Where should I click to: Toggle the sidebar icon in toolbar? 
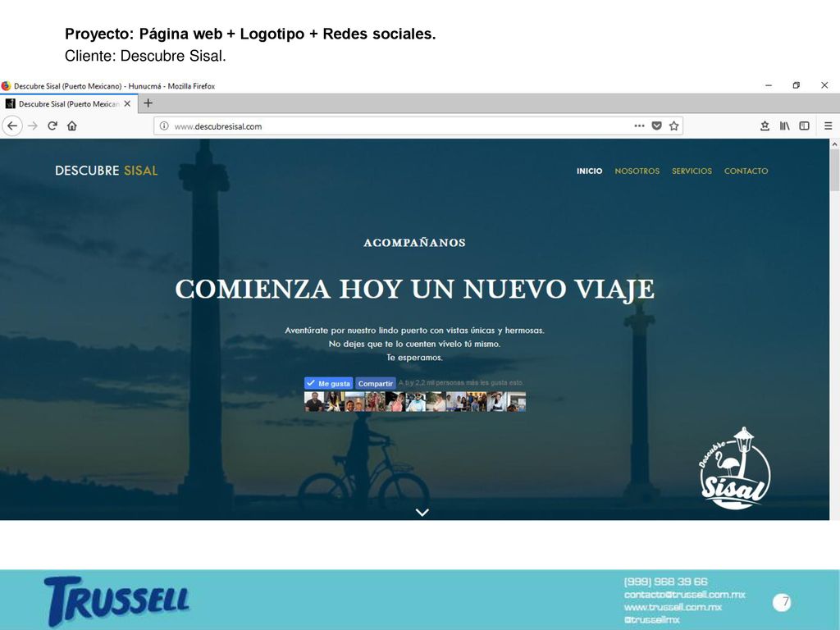[x=804, y=126]
